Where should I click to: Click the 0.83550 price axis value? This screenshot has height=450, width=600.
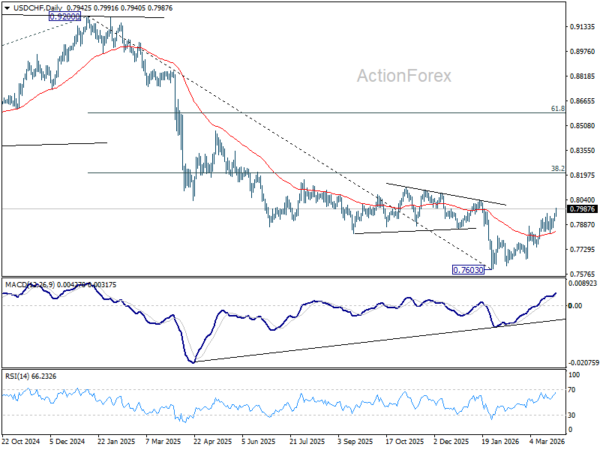coord(582,150)
